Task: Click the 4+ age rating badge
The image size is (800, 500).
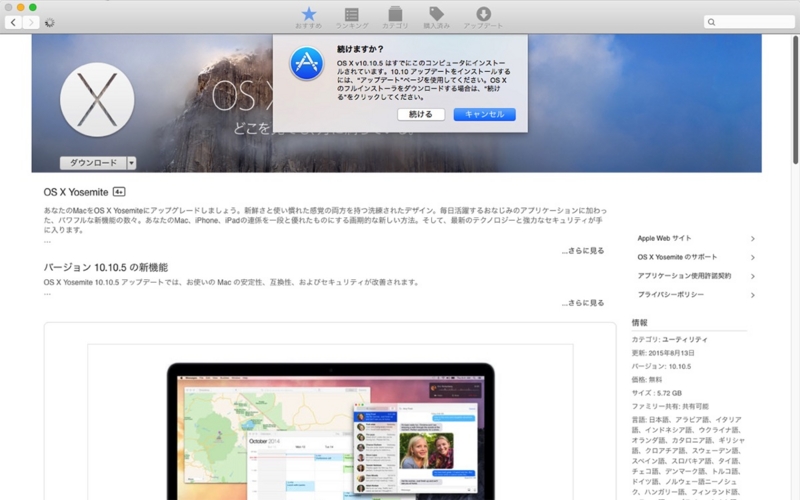Action: tap(119, 192)
